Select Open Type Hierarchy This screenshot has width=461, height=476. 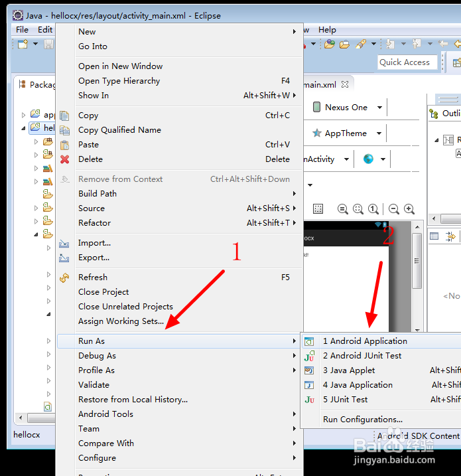180,81
